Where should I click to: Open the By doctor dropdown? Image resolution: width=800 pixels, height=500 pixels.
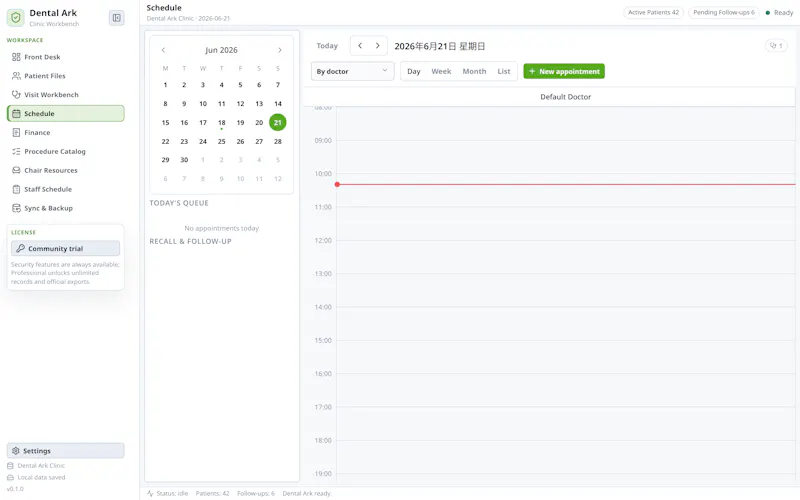[x=353, y=71]
